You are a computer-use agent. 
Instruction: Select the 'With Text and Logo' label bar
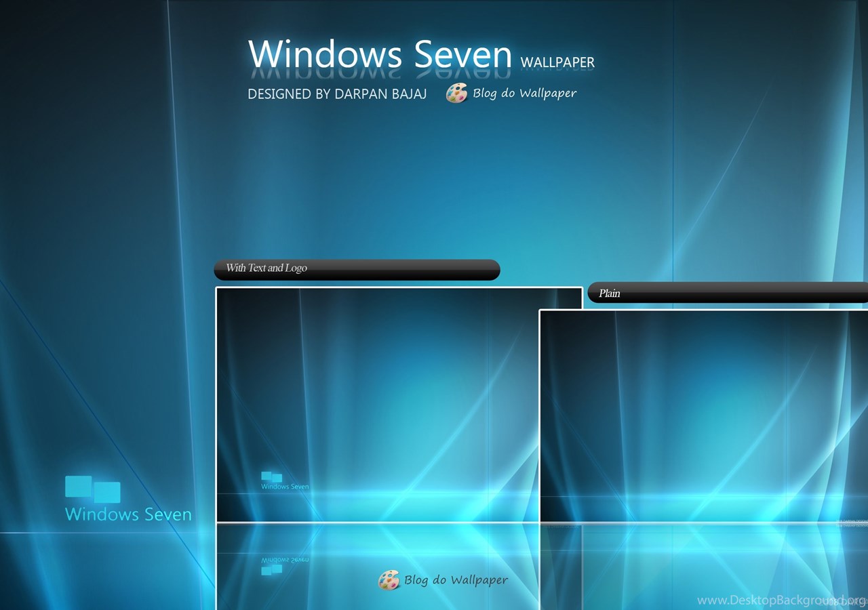point(357,269)
